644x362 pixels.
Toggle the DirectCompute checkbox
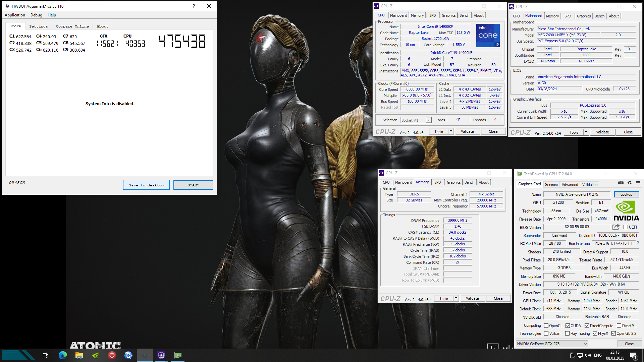[x=587, y=326]
